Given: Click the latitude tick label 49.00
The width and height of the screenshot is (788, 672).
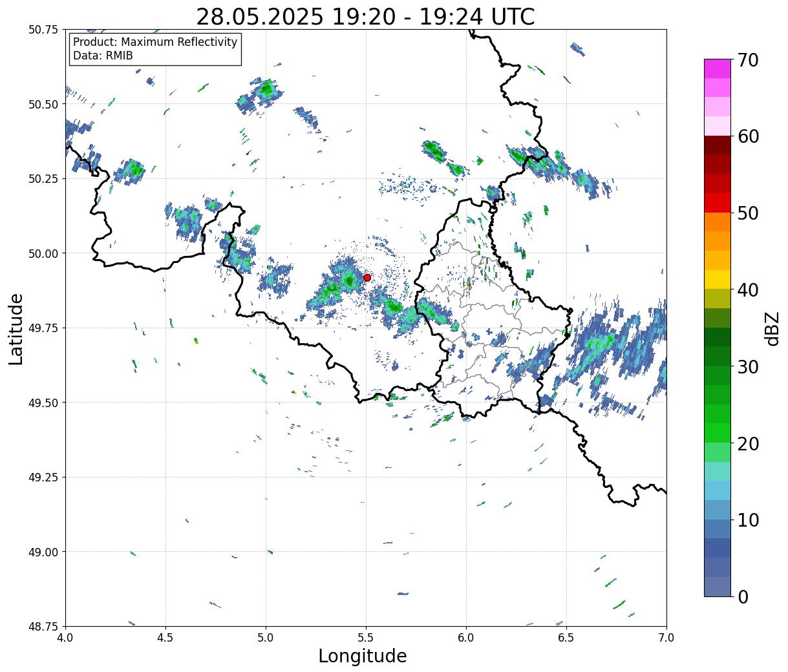Looking at the screenshot, I should (43, 552).
